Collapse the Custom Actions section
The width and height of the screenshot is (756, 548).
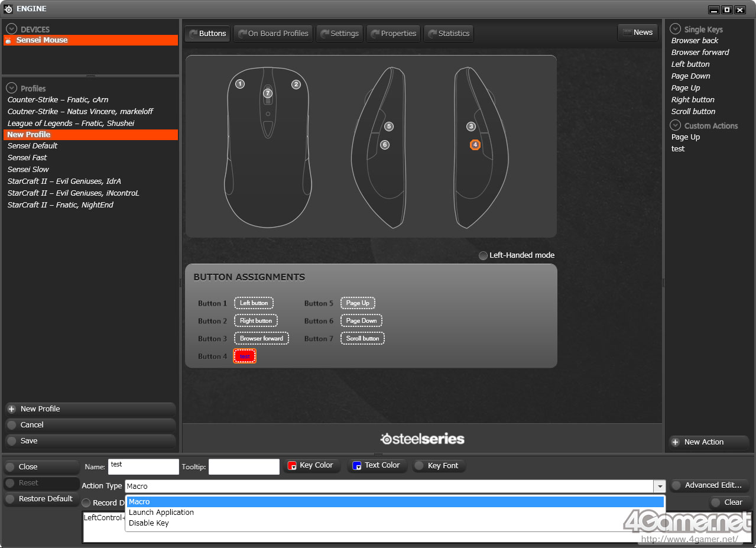[675, 125]
